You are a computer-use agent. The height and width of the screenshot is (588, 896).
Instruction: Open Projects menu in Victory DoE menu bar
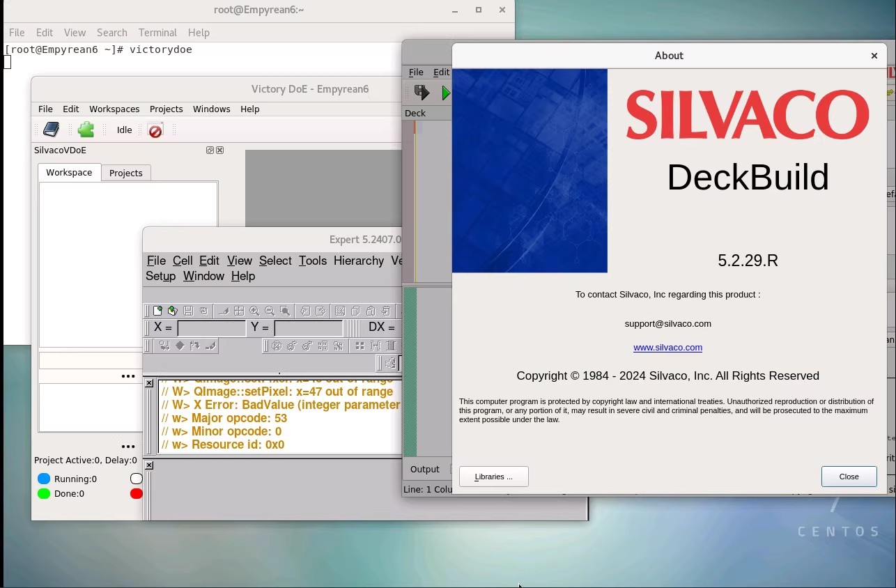166,109
